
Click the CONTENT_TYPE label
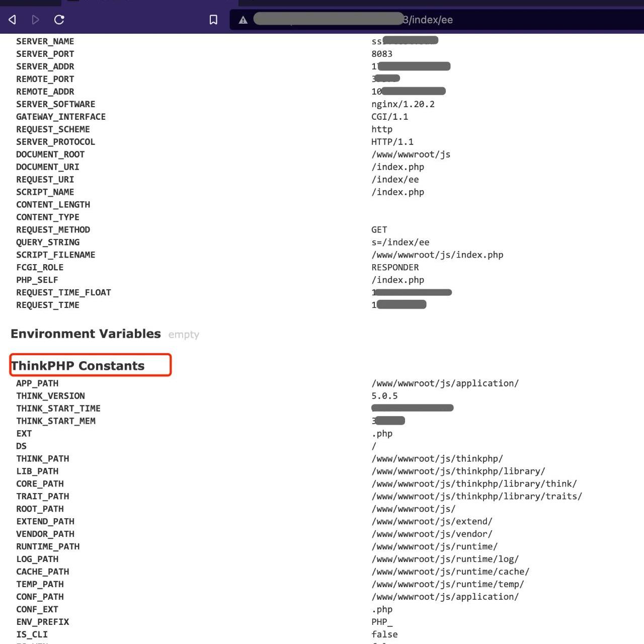[x=48, y=217]
